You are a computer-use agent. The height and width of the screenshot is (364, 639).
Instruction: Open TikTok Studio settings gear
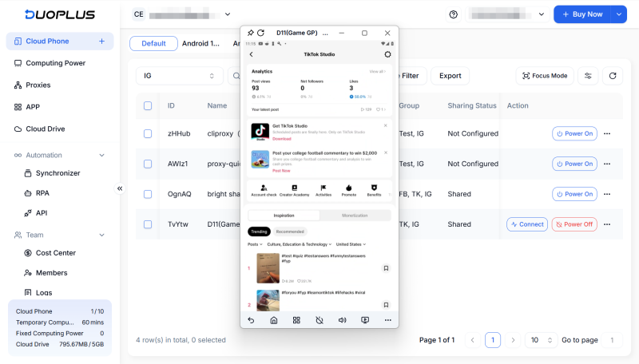(x=387, y=54)
